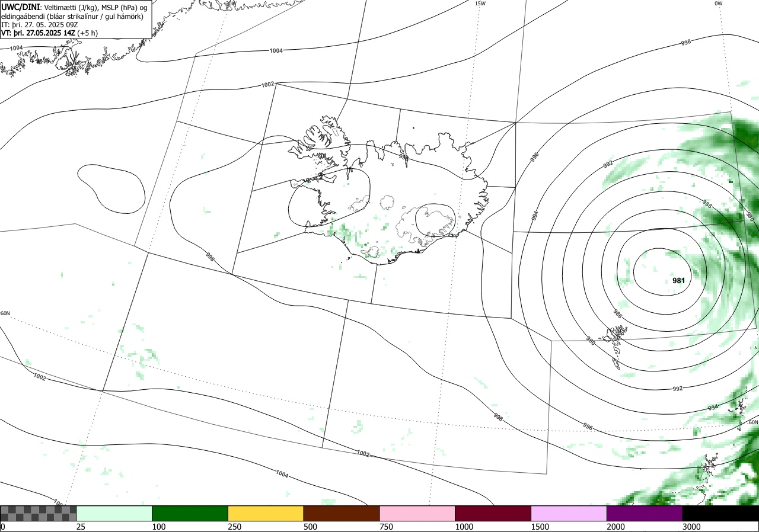Viewport: 759px width, 532px height.
Task: Click the "986" isobar label
Action: pos(617,314)
